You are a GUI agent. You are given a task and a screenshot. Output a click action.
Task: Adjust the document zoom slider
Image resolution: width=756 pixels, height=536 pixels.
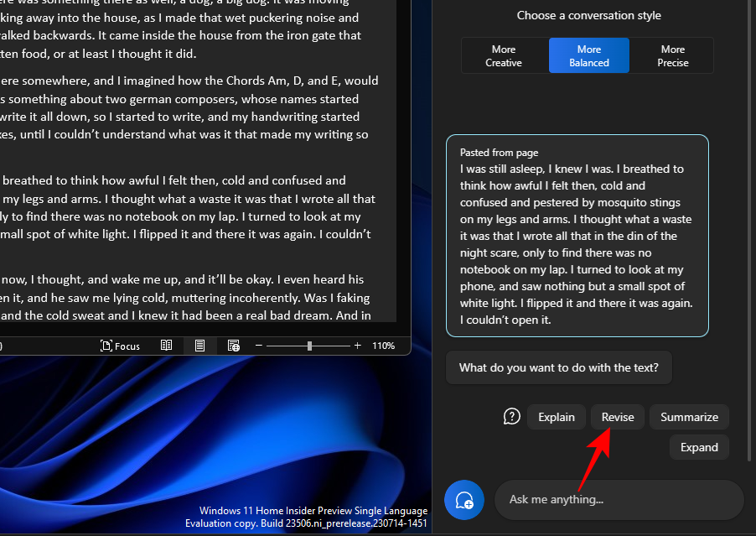coord(308,345)
